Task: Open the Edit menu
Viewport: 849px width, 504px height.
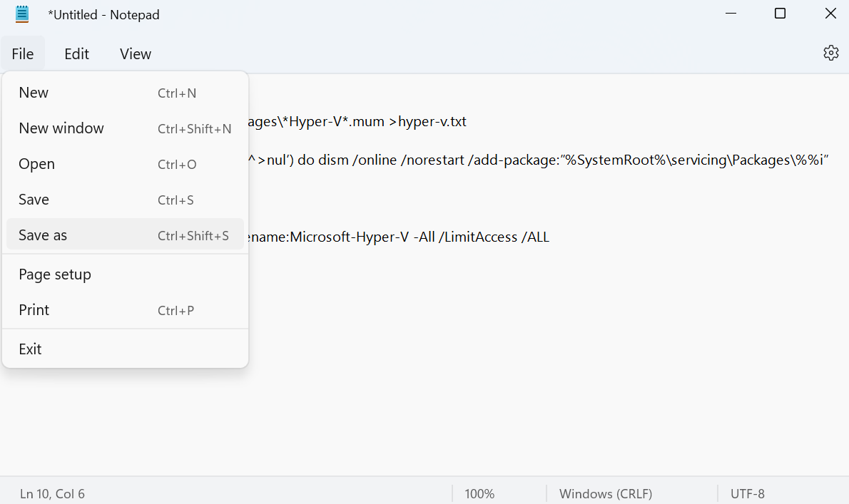Action: (76, 54)
